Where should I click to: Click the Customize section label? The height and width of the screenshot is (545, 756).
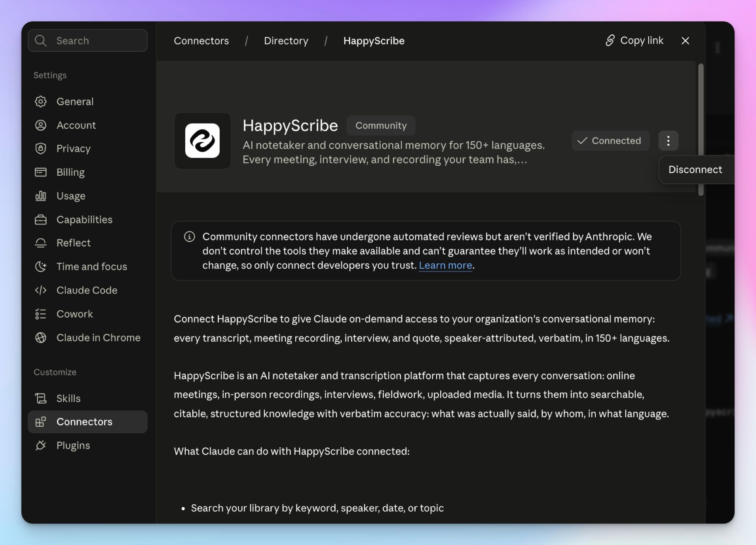click(55, 372)
